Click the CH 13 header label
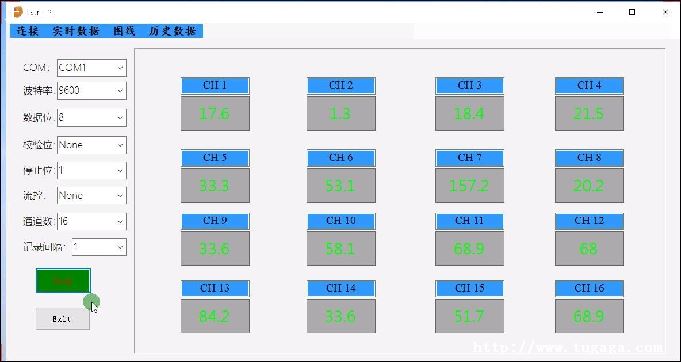 click(x=215, y=289)
